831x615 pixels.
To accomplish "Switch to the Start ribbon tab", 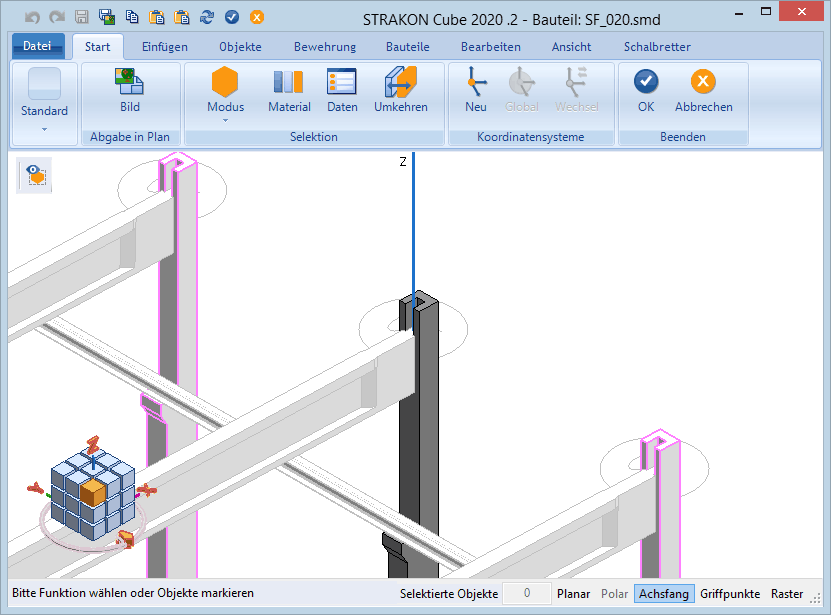I will pos(98,47).
